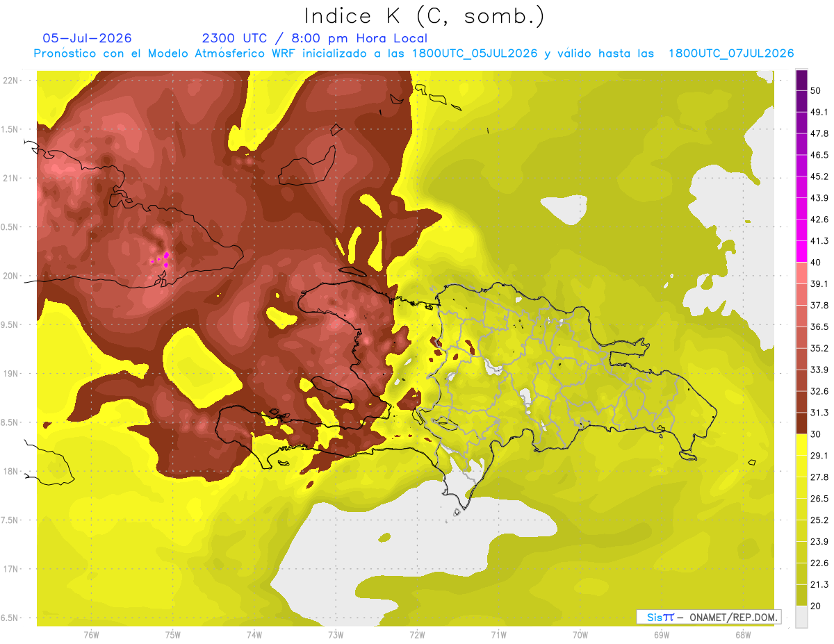Click the colorbar label "42.6"
Screen dimensions: 834x644
(819, 220)
